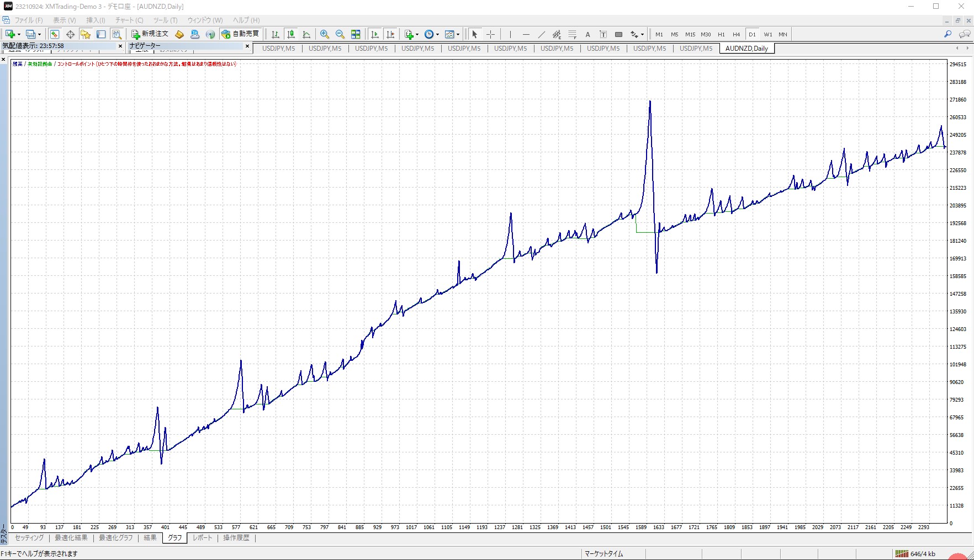Click the 新規注文 new order button
The image size is (974, 560).
coord(149,34)
